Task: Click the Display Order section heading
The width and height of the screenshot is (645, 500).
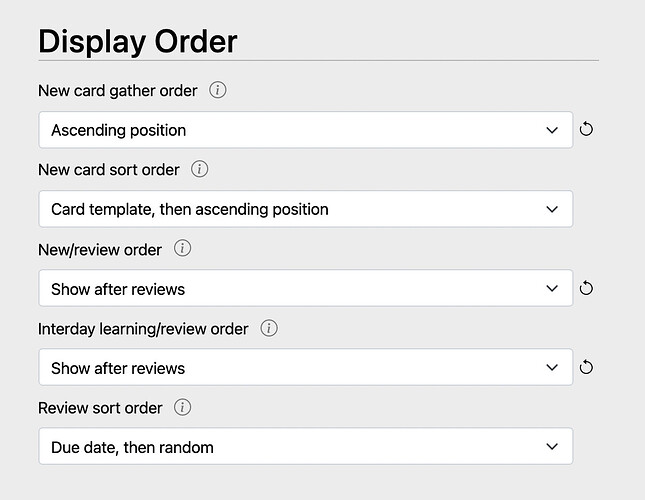Action: click(x=138, y=42)
